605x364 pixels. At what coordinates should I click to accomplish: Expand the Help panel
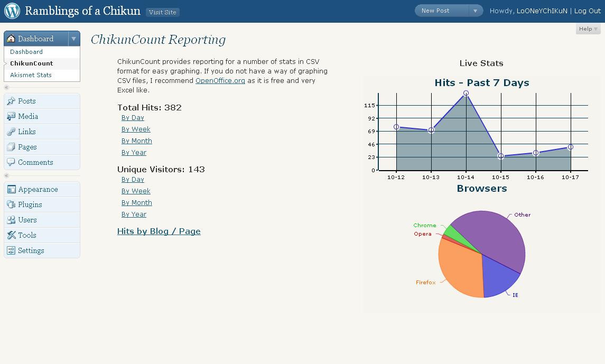pyautogui.click(x=588, y=29)
